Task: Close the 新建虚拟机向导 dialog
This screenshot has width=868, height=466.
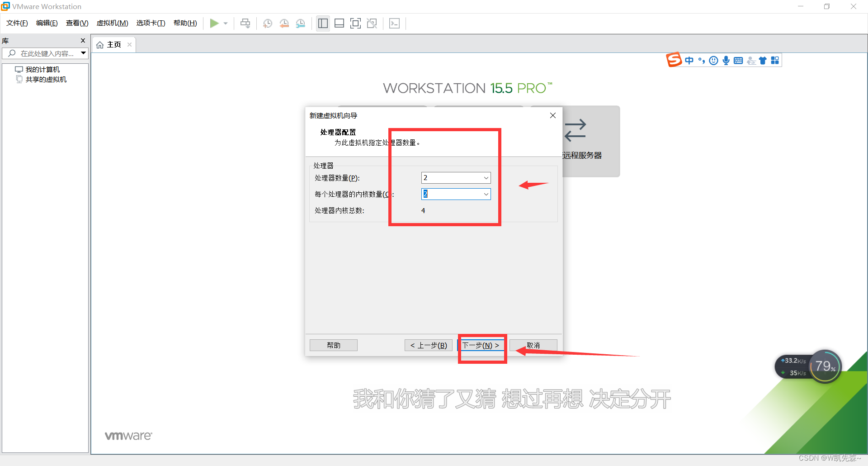Action: coord(552,115)
